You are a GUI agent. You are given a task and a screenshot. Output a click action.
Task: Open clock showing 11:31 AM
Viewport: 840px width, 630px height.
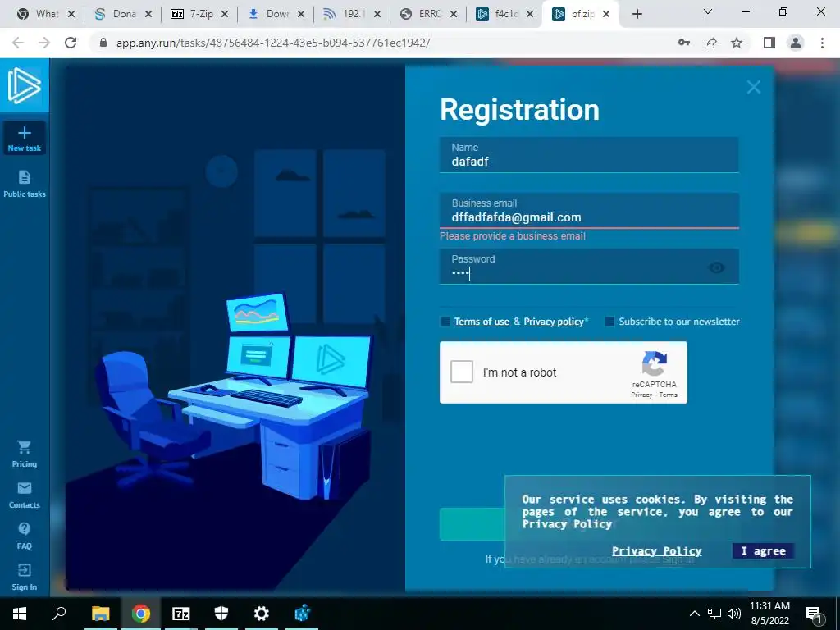pyautogui.click(x=769, y=614)
